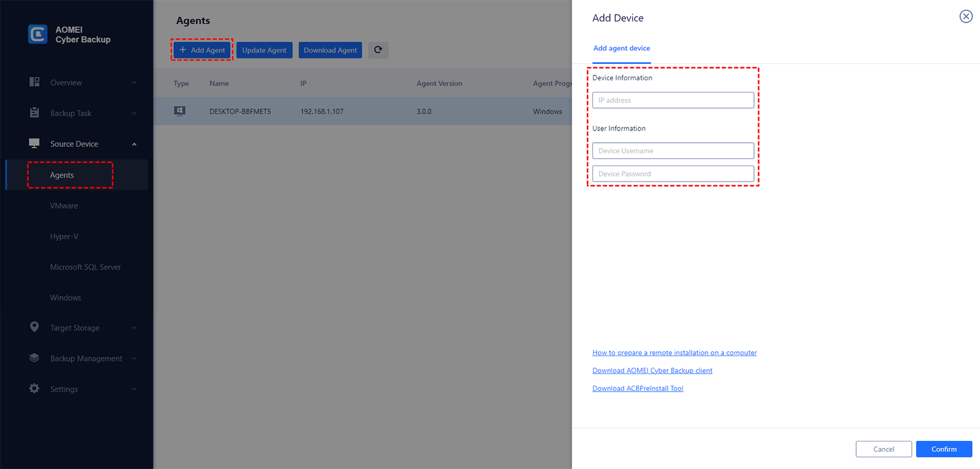Viewport: 980px width, 469px height.
Task: Select the Add agent device tab
Action: click(622, 48)
